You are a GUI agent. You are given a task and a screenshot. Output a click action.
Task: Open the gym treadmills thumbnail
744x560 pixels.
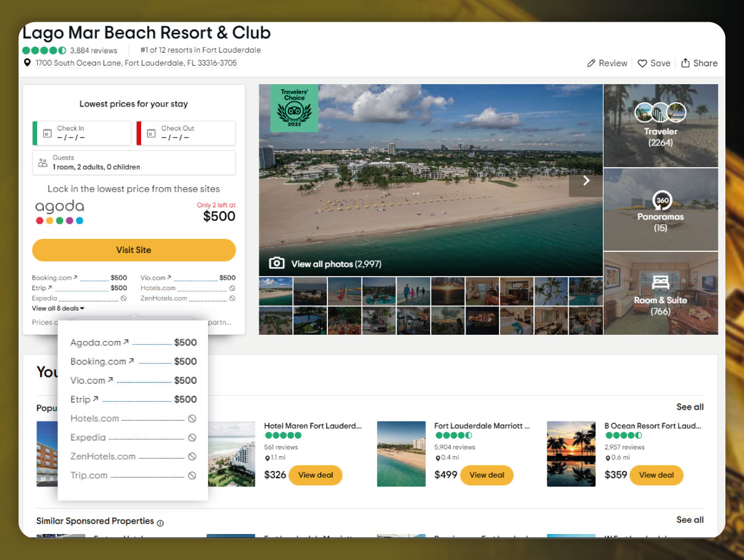click(413, 321)
